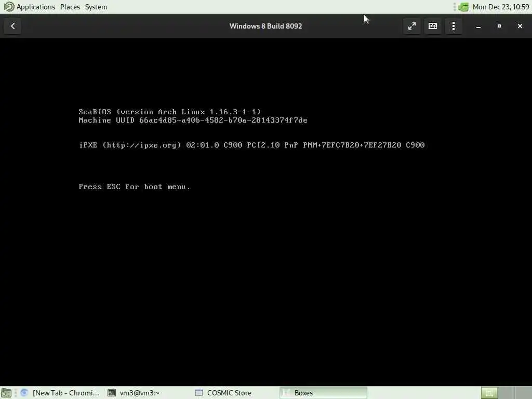The height and width of the screenshot is (399, 532).
Task: Click the top panel handle beside tray icon
Action: [x=454, y=7]
